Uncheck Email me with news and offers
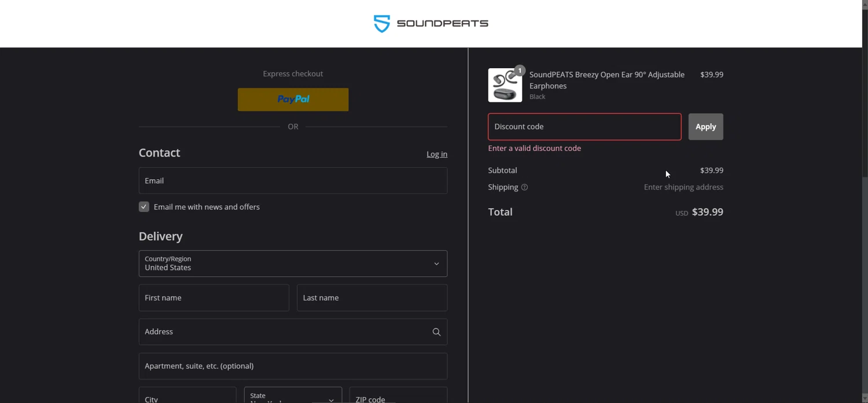The width and height of the screenshot is (868, 403). coord(144,207)
